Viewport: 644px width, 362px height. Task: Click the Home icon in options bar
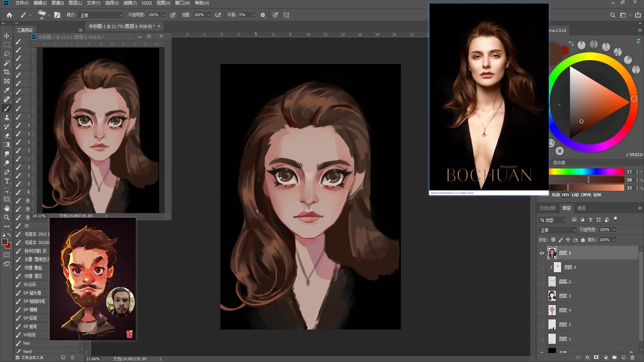[9, 15]
